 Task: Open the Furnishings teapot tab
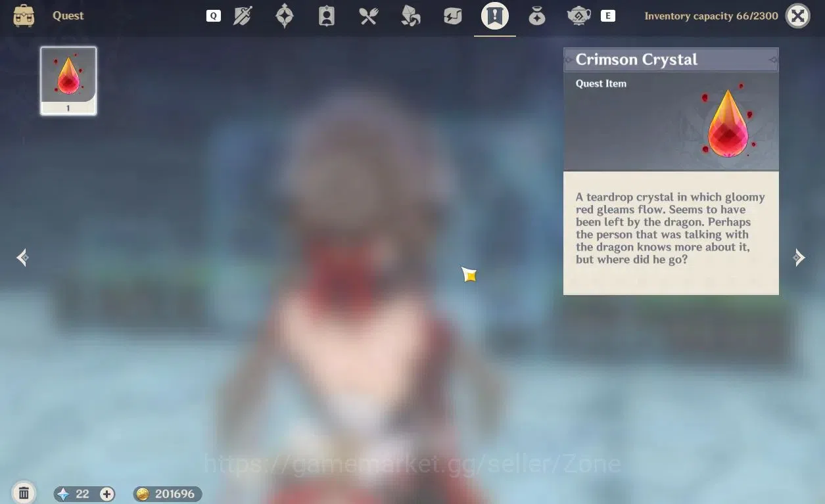pyautogui.click(x=579, y=16)
